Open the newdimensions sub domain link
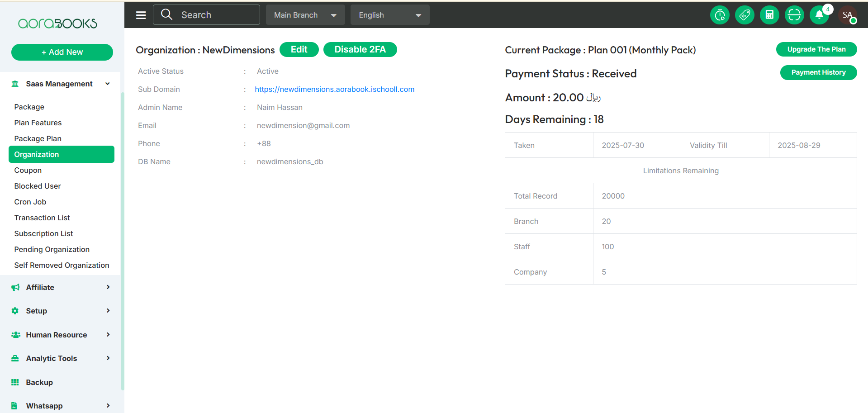 tap(335, 89)
